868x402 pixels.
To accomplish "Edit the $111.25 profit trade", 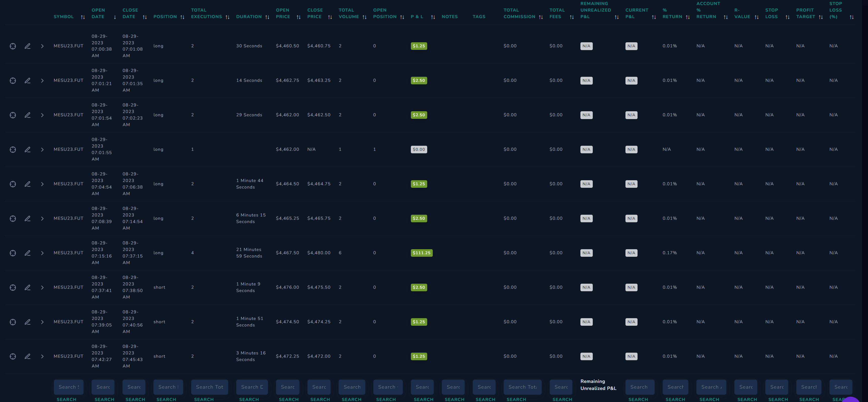I will click(x=28, y=253).
